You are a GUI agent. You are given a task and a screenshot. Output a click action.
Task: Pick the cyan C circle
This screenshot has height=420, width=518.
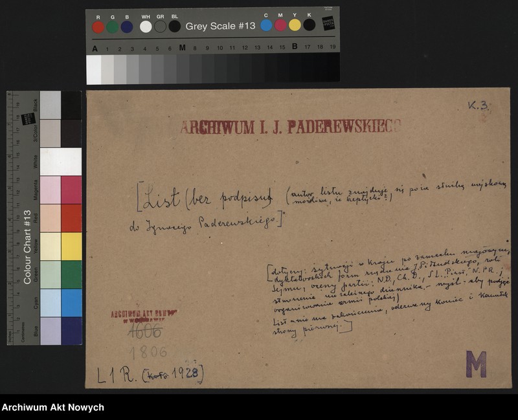point(266,25)
